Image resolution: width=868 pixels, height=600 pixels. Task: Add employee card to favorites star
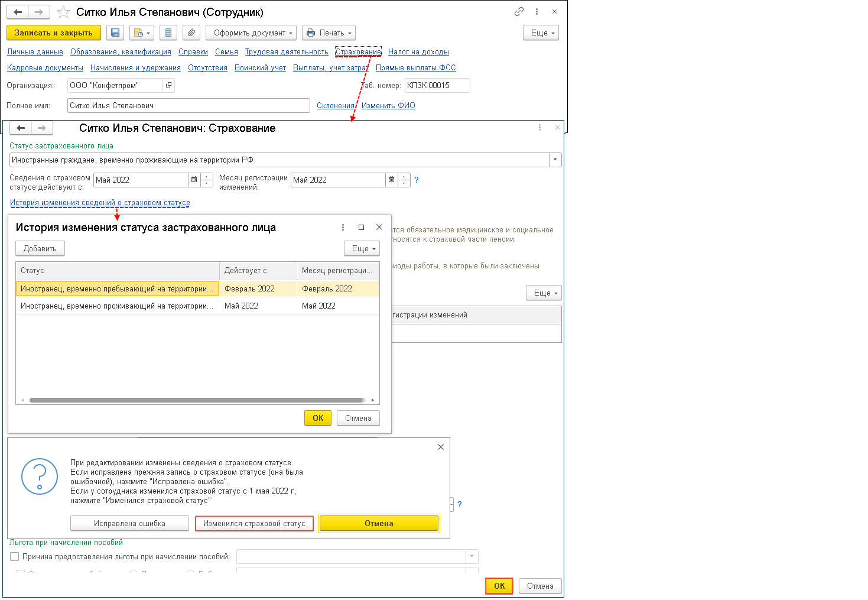pyautogui.click(x=63, y=12)
